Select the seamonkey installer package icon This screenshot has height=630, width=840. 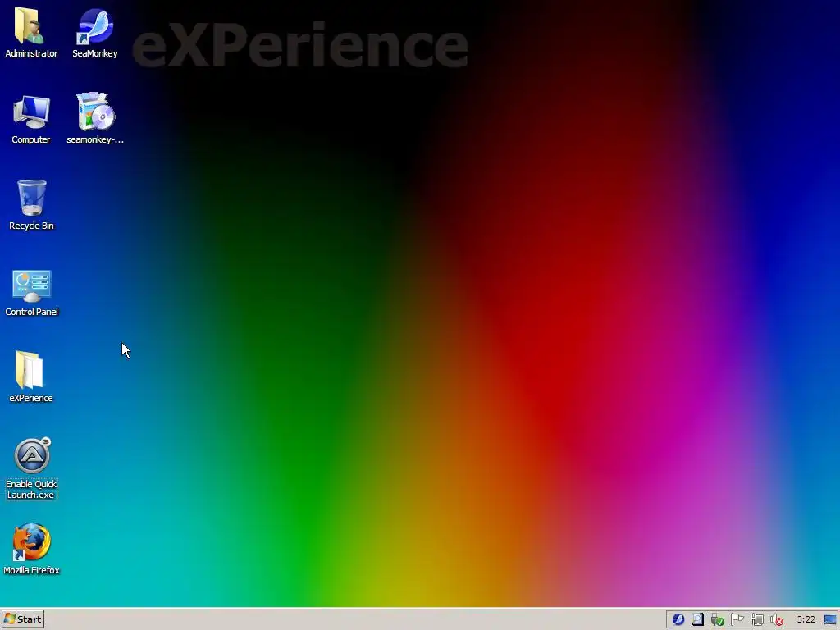pos(95,119)
